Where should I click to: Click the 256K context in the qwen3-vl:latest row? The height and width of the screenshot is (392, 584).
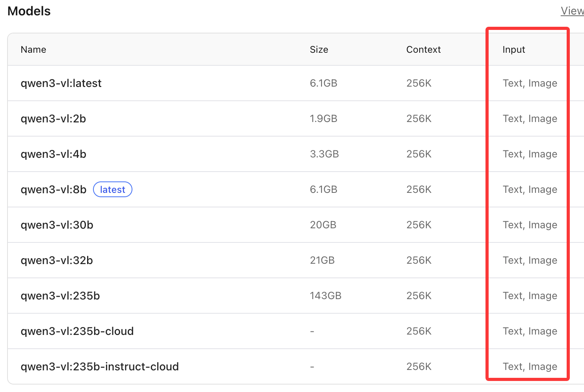(x=419, y=83)
